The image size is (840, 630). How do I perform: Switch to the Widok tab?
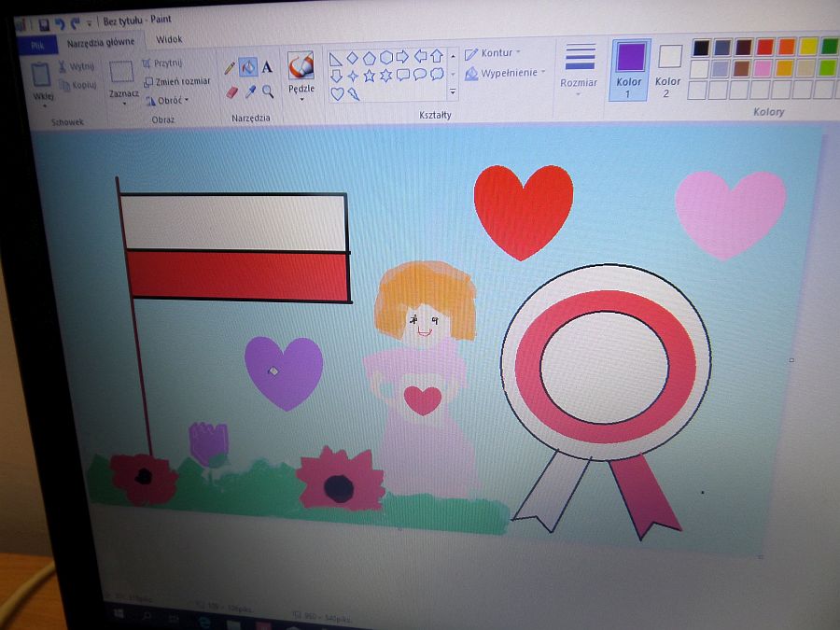[169, 39]
